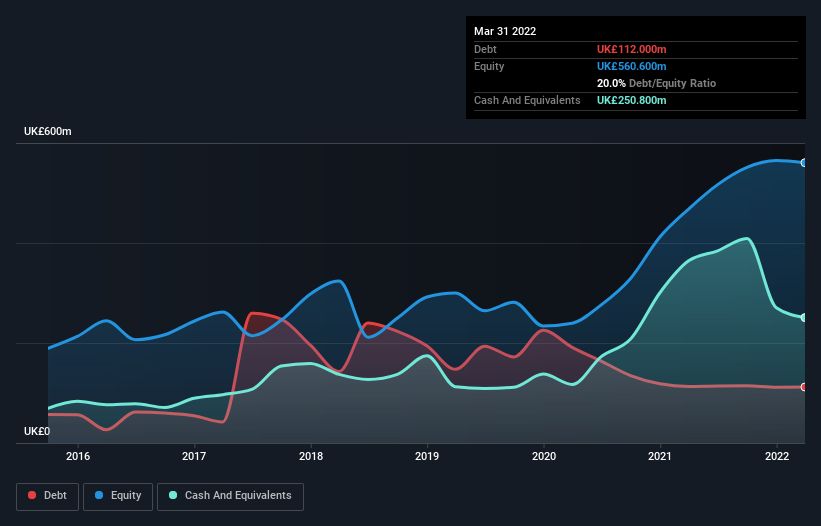Select the Equity end-point marker on chart
This screenshot has width=821, height=526.
[804, 163]
